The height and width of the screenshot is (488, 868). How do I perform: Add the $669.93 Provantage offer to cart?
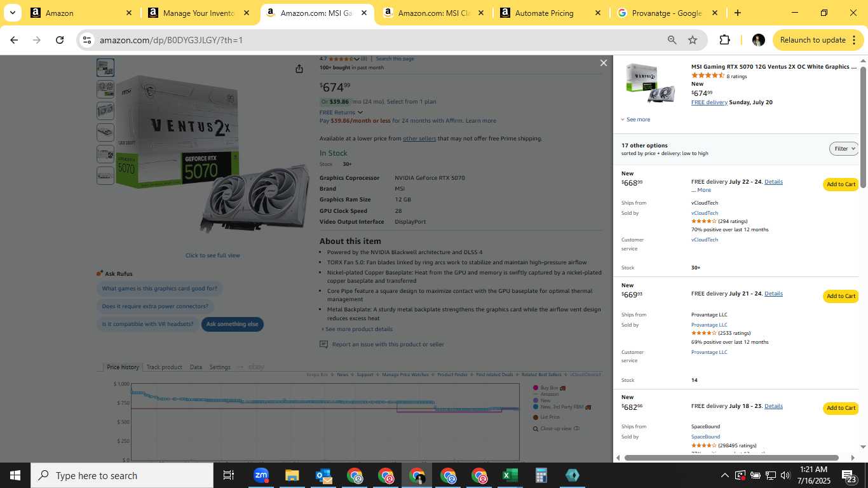coord(841,296)
